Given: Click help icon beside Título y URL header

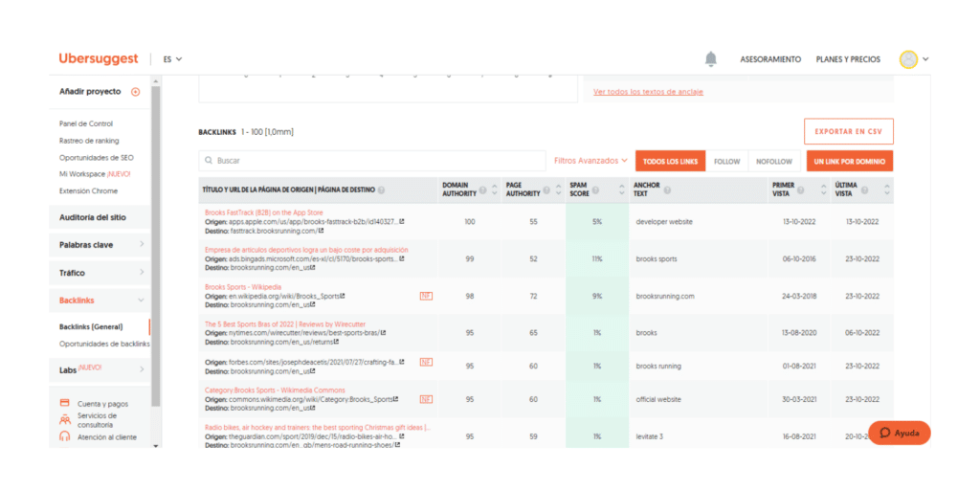Looking at the screenshot, I should pyautogui.click(x=381, y=190).
